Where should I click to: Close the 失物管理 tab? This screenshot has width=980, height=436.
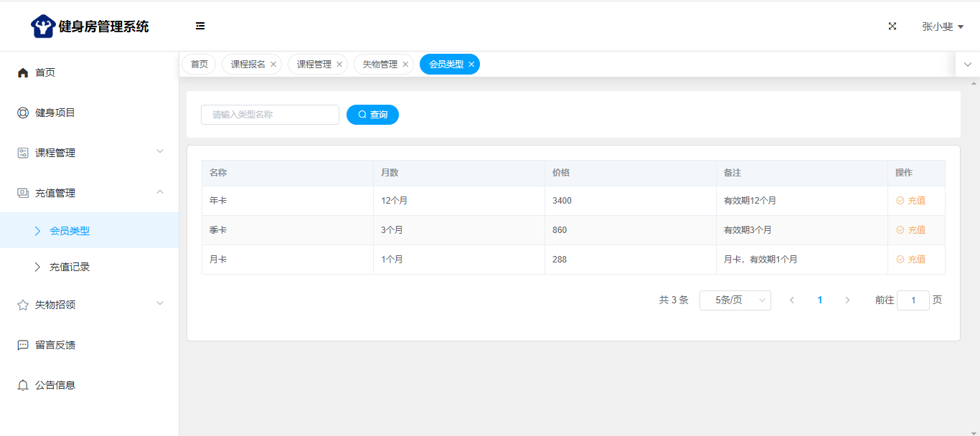tap(405, 65)
